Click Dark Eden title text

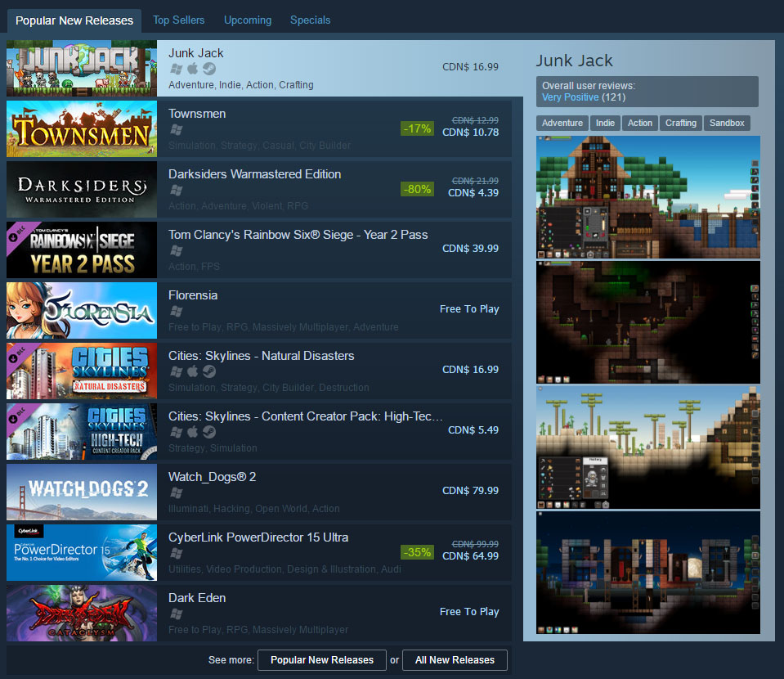[x=197, y=598]
